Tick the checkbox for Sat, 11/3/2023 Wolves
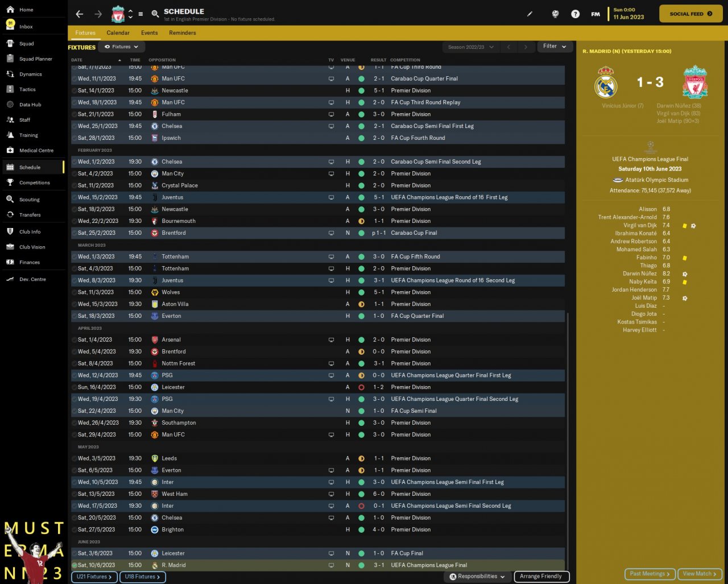Screen dimensions: 728x584 [x=74, y=292]
